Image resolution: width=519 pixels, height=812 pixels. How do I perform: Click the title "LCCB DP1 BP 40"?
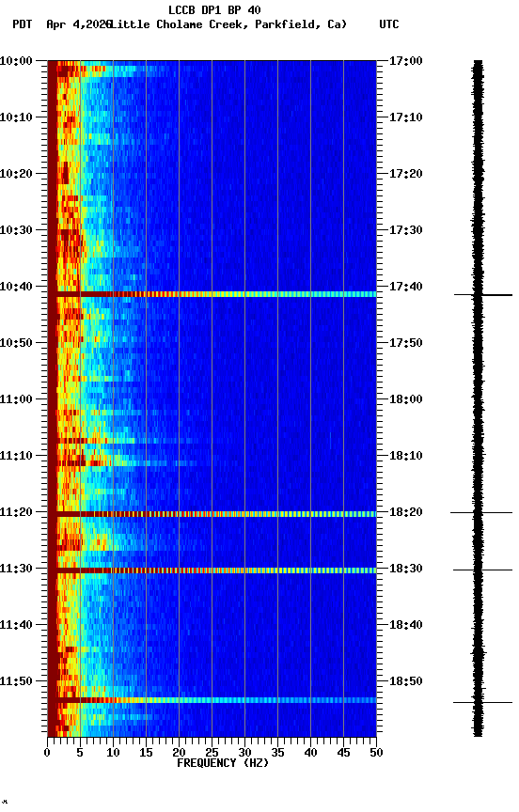pyautogui.click(x=214, y=9)
